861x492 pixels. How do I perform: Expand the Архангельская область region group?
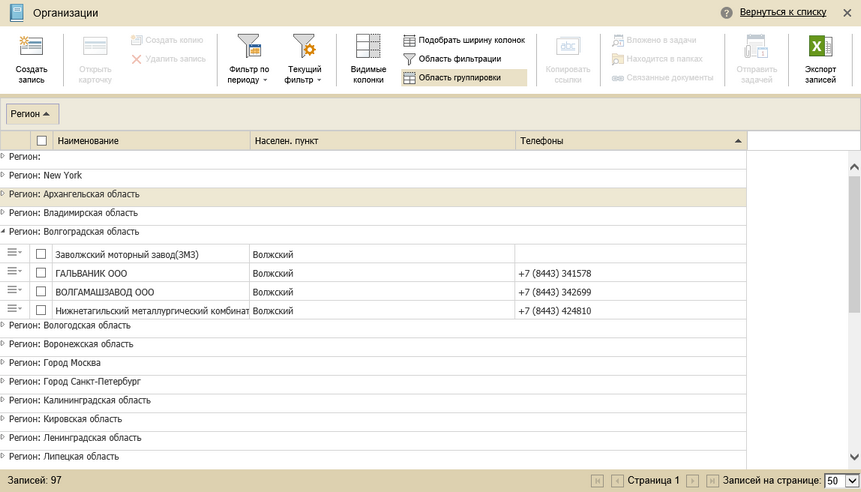click(3, 194)
